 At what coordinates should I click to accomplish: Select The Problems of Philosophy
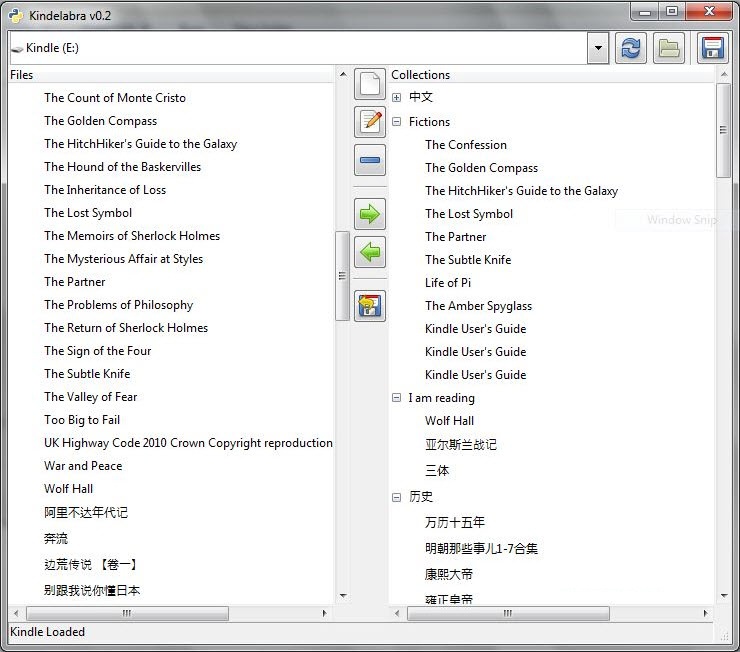(118, 305)
